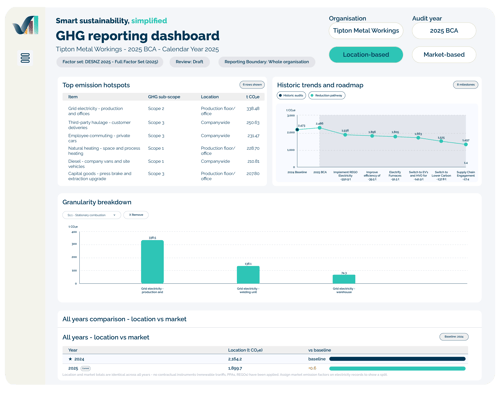
Task: Open the stacked-layers menu icon in sidebar
Action: (x=25, y=58)
